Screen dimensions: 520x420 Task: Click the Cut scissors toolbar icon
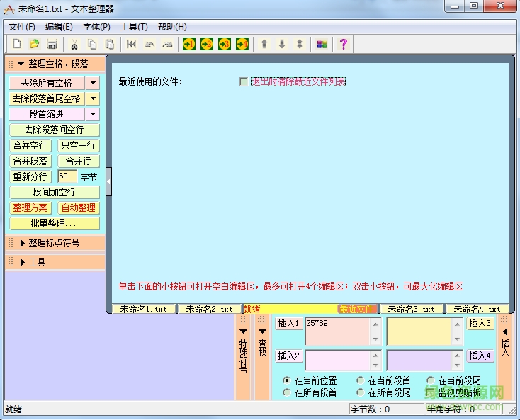point(74,44)
